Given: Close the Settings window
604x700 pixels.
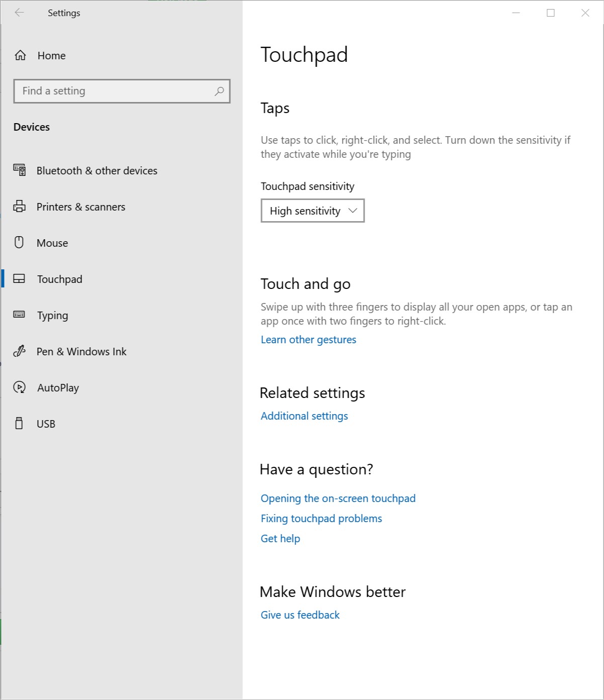Looking at the screenshot, I should coord(585,13).
